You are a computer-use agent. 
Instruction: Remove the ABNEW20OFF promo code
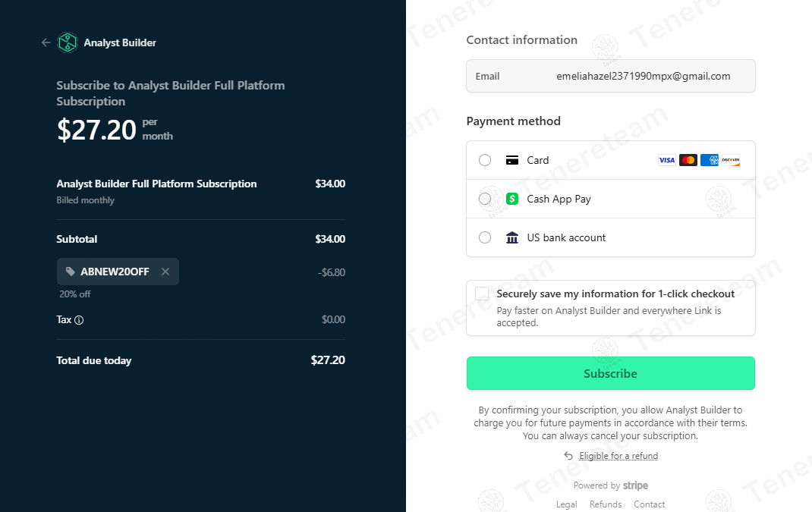tap(165, 272)
